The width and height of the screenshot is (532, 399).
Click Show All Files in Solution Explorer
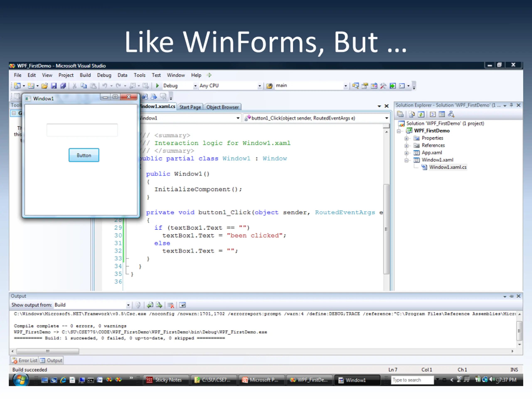(x=412, y=114)
